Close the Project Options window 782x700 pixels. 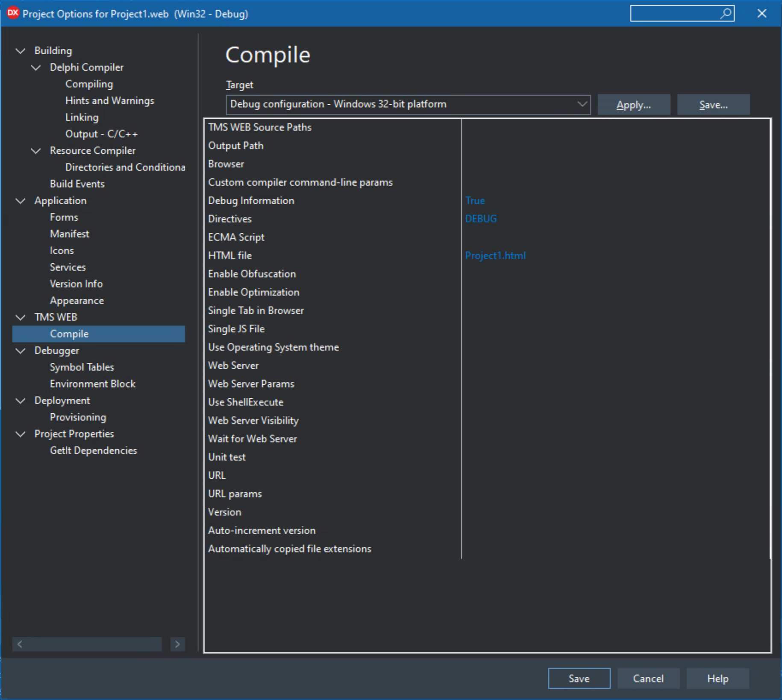(x=762, y=14)
